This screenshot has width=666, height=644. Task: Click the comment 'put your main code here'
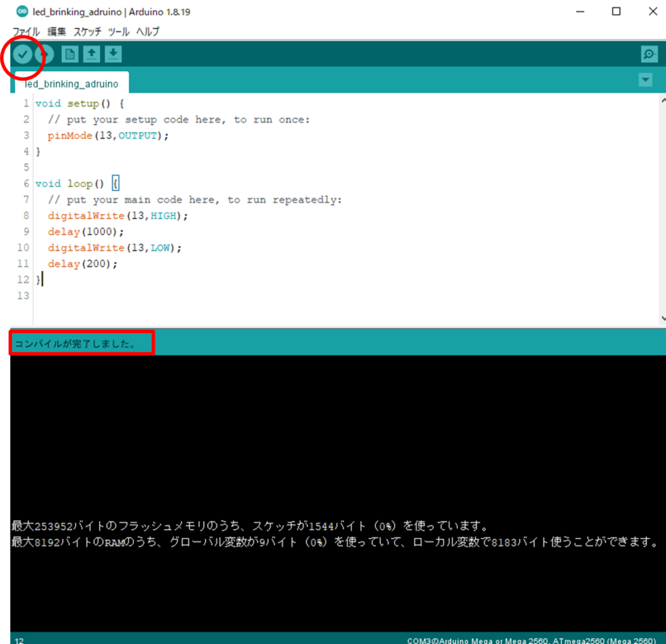[x=195, y=200]
